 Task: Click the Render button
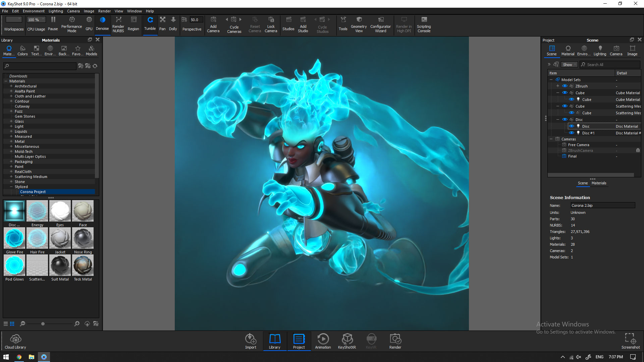click(395, 341)
